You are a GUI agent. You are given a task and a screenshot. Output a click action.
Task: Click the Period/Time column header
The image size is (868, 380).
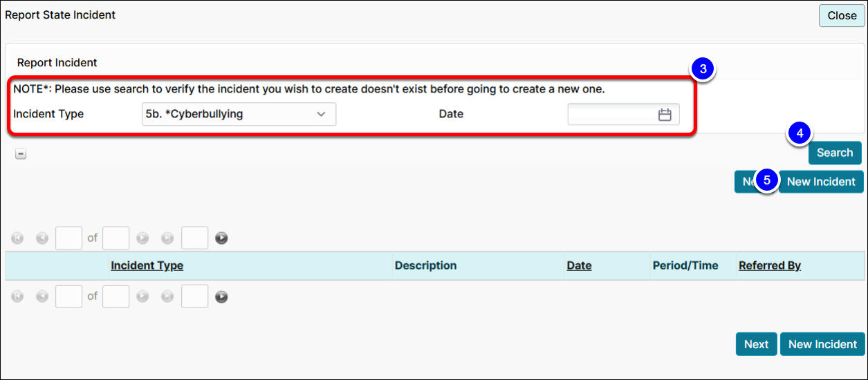click(685, 265)
